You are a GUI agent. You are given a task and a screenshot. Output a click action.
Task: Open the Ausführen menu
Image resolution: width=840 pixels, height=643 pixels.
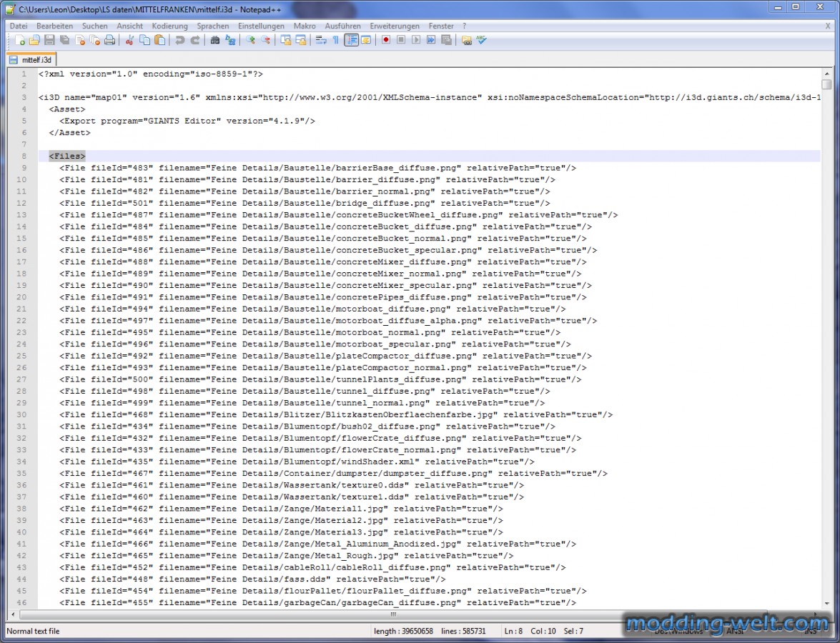click(343, 26)
